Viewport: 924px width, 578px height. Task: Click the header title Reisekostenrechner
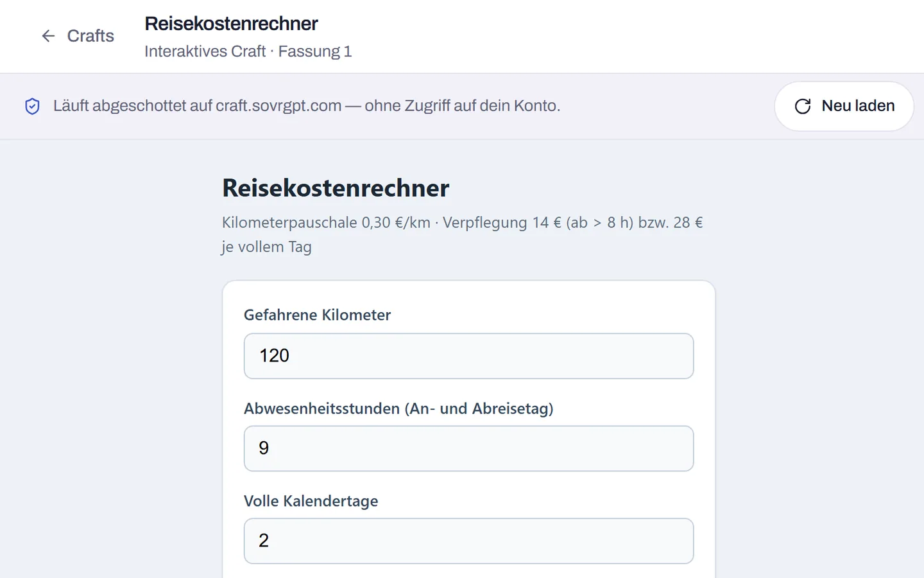[x=231, y=24]
